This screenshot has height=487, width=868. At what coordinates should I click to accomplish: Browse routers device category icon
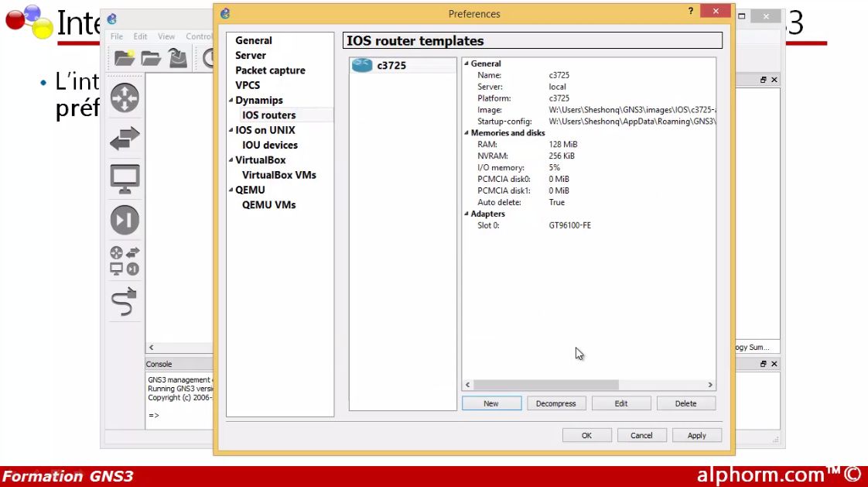click(x=125, y=98)
